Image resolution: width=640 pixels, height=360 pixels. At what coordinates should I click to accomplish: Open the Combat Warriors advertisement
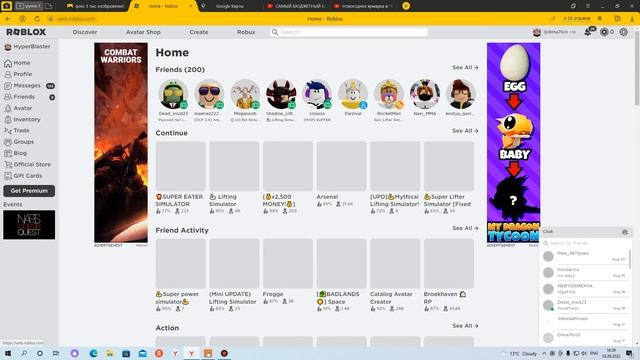(121, 142)
